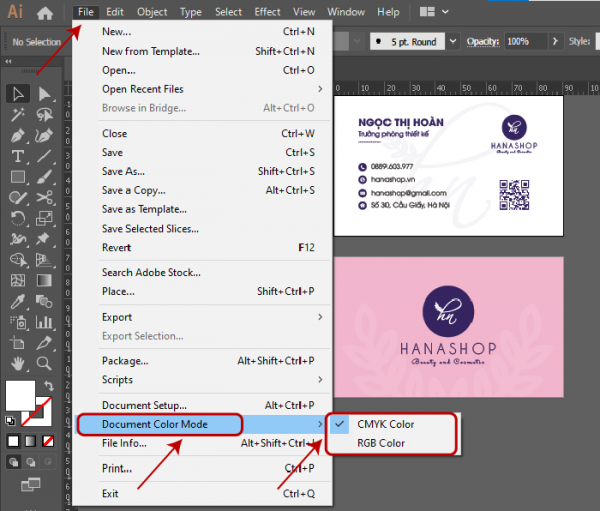Pick the Type tool
This screenshot has height=511, width=600.
18,156
